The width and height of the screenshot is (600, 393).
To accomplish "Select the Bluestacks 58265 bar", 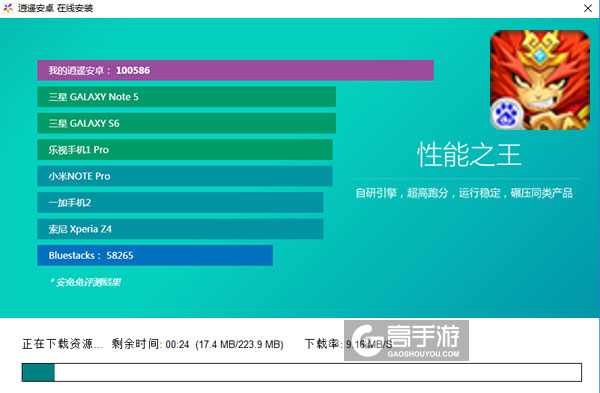I will 155,255.
